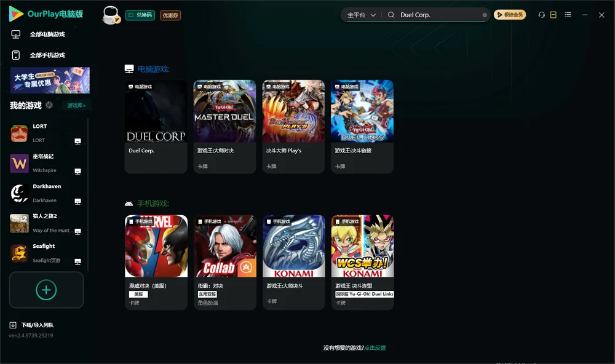Image resolution: width=615 pixels, height=364 pixels.
Task: Click the 极速会员 VIP button
Action: point(509,15)
